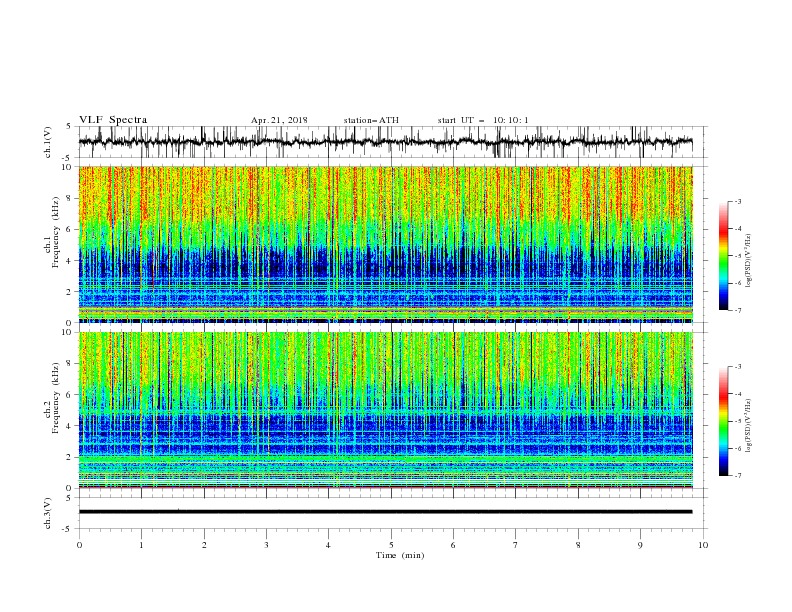Click the '-7' label on lower colorbar
The image size is (792, 612).
click(x=737, y=476)
